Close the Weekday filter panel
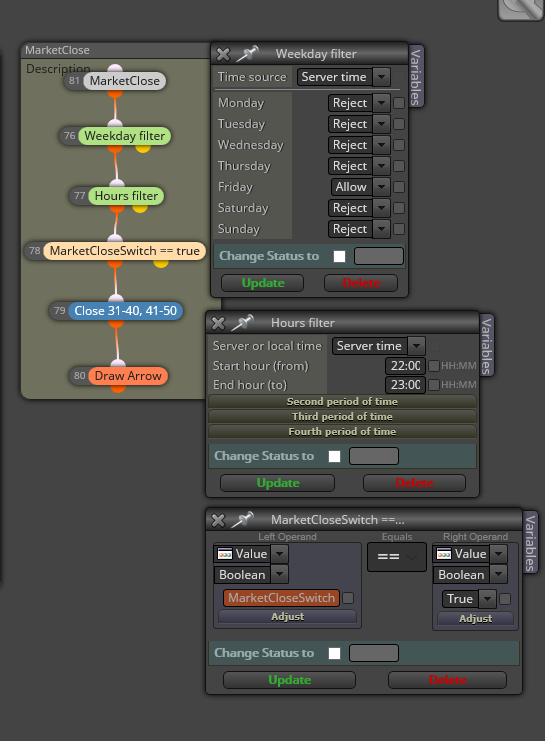Image resolution: width=545 pixels, height=741 pixels. tap(223, 54)
